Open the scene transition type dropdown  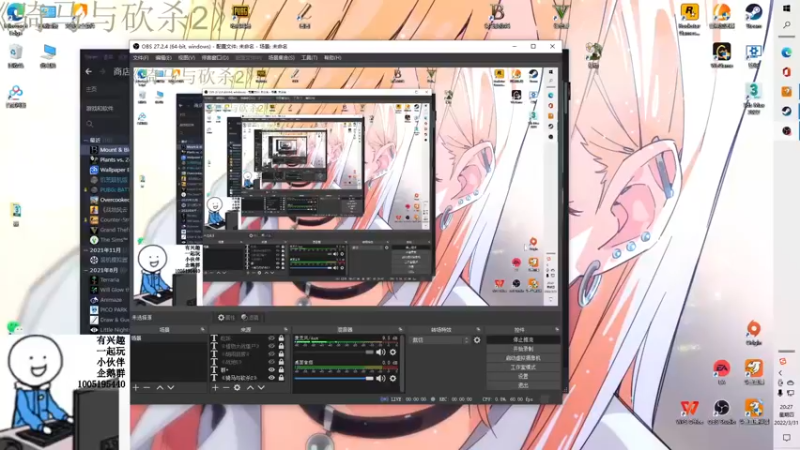tap(440, 340)
